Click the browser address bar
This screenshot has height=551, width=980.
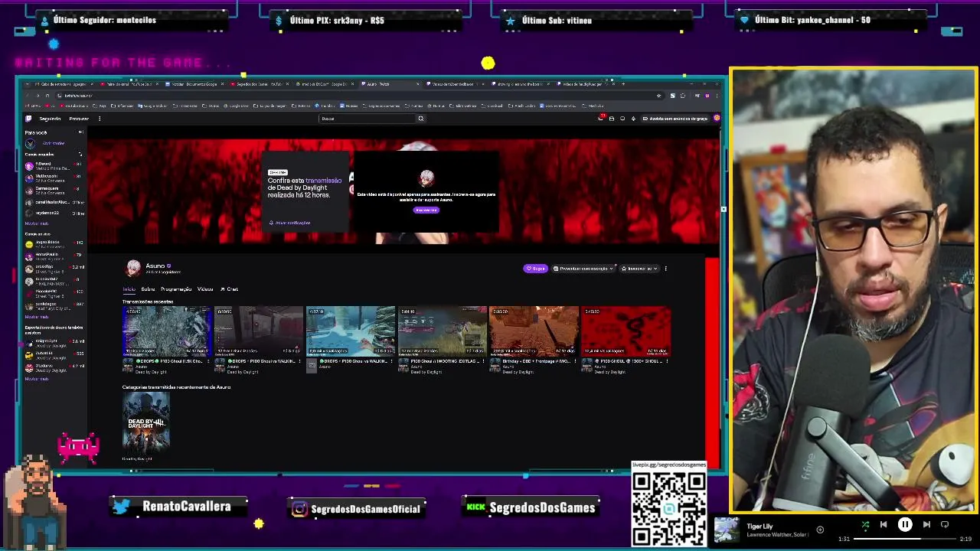[360, 96]
